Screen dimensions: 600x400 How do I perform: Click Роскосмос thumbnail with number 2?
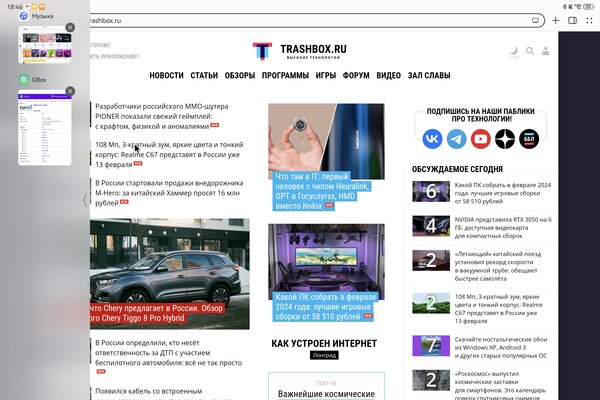(x=431, y=380)
